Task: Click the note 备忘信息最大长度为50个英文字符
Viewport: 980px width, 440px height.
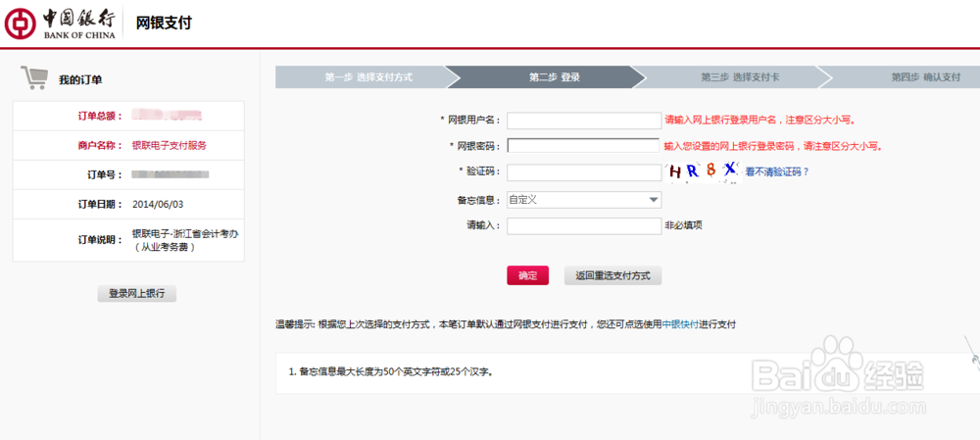Action: pyautogui.click(x=391, y=371)
